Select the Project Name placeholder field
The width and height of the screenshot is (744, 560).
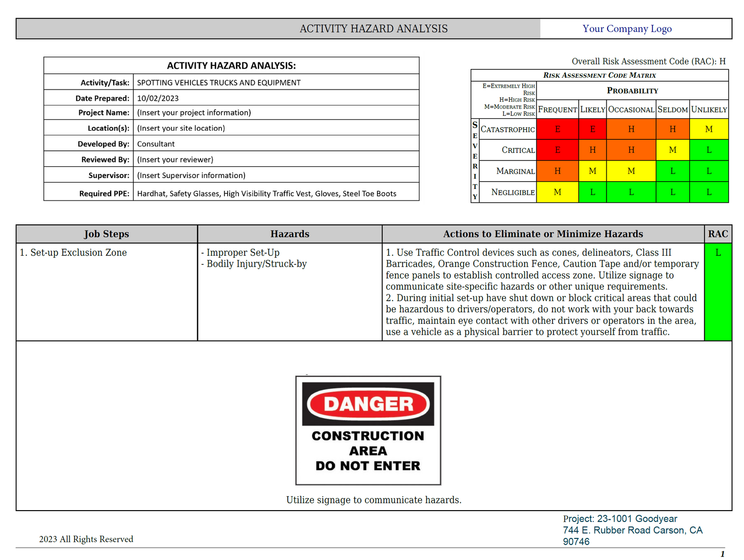(x=194, y=113)
